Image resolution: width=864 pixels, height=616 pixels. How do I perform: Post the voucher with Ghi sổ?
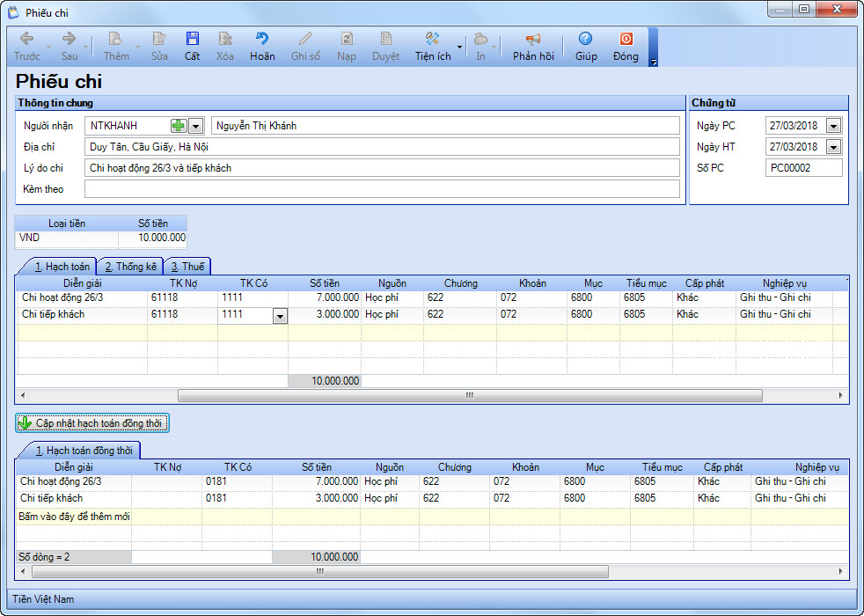(305, 47)
